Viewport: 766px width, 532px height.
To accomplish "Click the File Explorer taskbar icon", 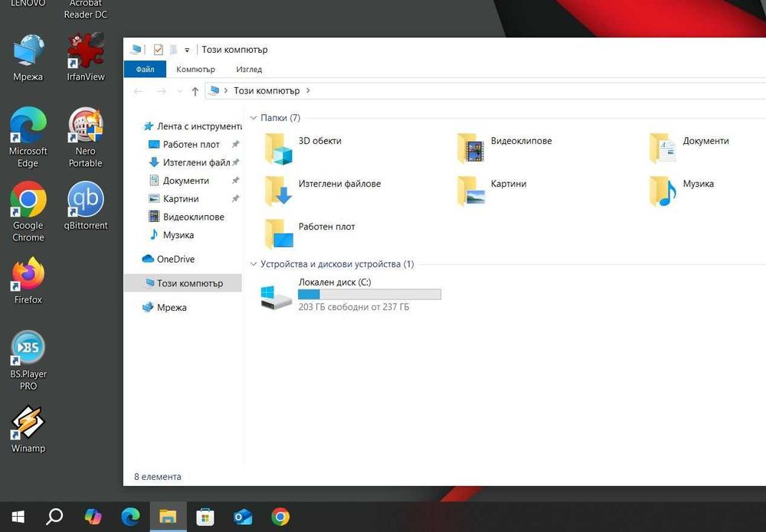I will [x=168, y=517].
